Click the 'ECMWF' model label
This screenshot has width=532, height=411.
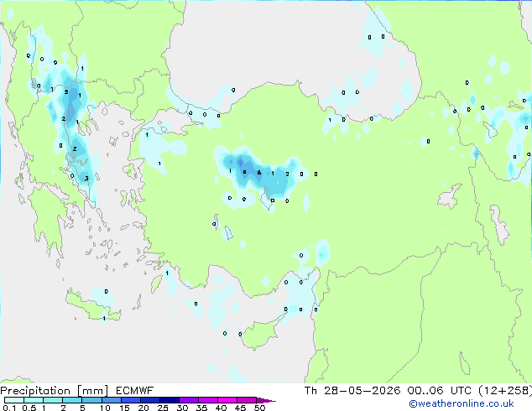pos(134,391)
